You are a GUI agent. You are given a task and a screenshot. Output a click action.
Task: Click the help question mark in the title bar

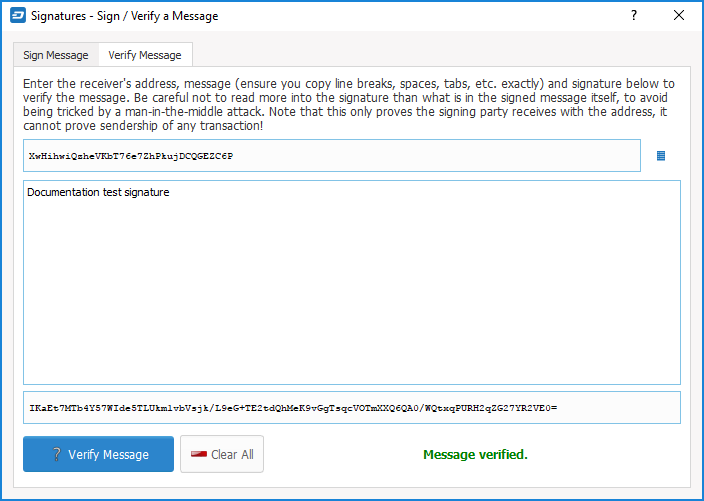pyautogui.click(x=634, y=15)
